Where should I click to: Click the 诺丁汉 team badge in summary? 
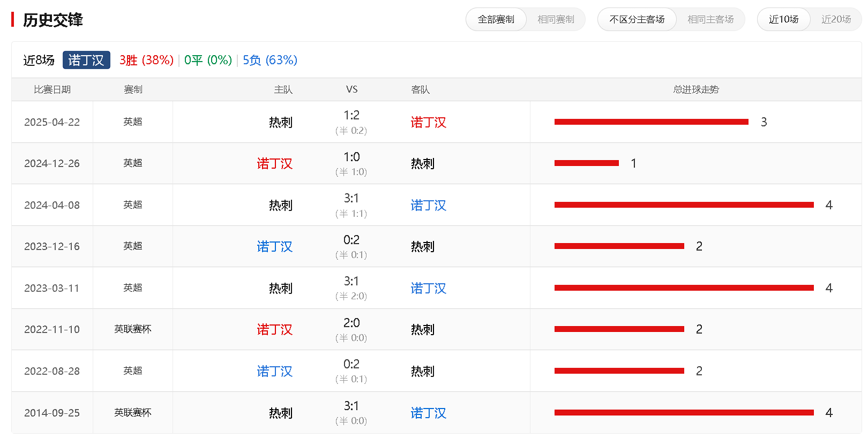coord(86,60)
